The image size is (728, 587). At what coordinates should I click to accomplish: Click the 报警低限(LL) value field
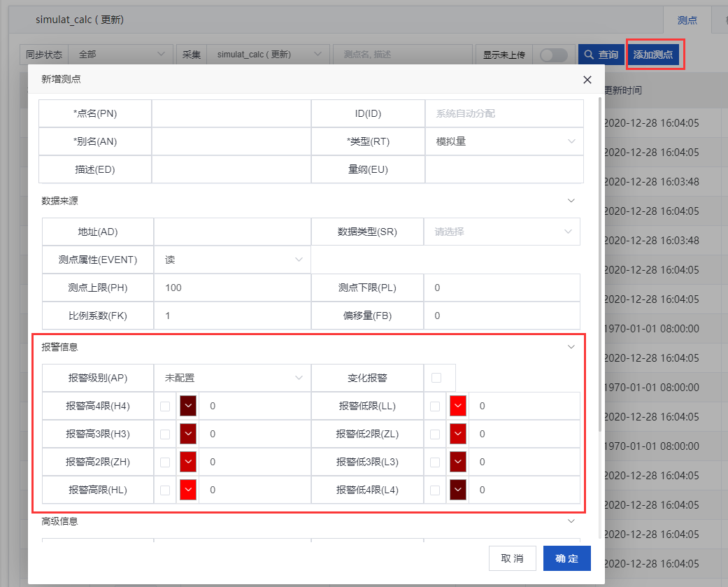click(524, 406)
